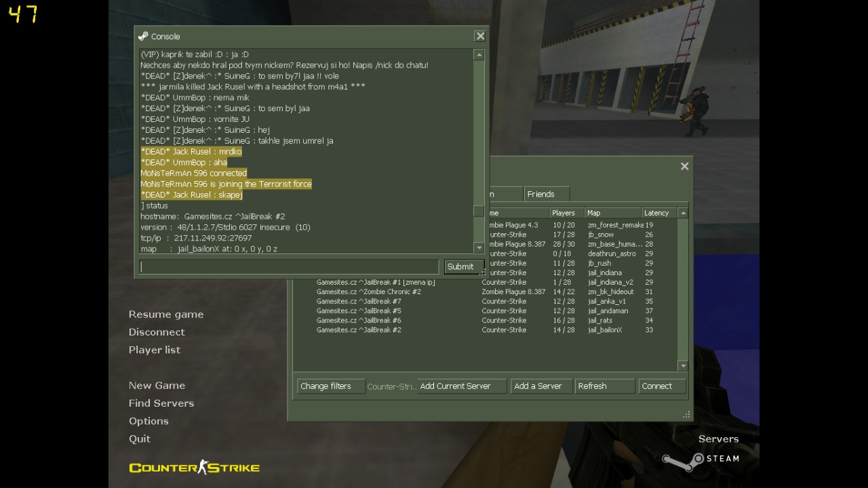The width and height of the screenshot is (868, 488).
Task: Click console line 'MoNsTeRmAn 596 connected'
Action: coord(194,174)
